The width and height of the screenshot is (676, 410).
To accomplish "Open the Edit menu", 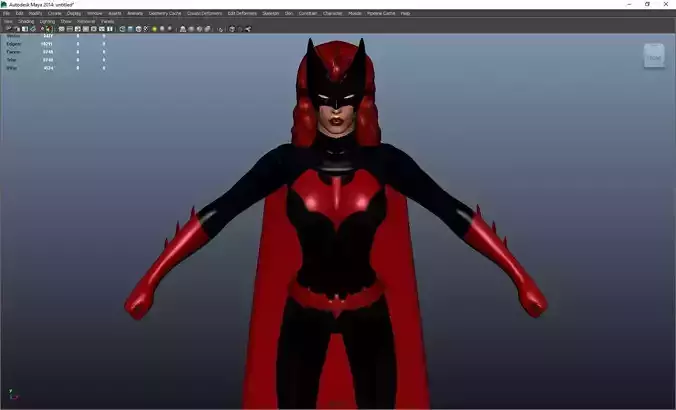I will click(19, 13).
